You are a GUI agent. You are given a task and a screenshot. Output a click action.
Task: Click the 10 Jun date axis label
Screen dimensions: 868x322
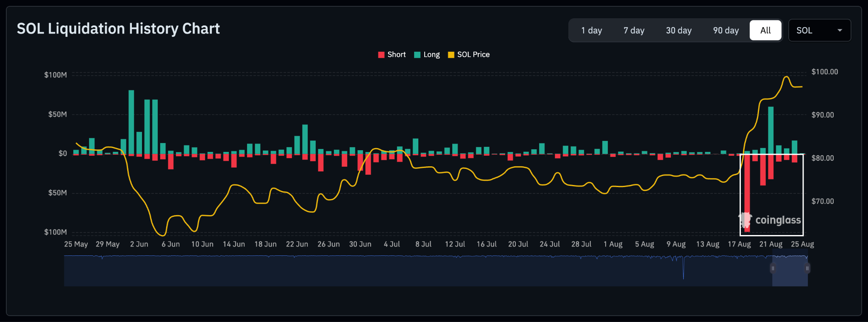(x=202, y=244)
